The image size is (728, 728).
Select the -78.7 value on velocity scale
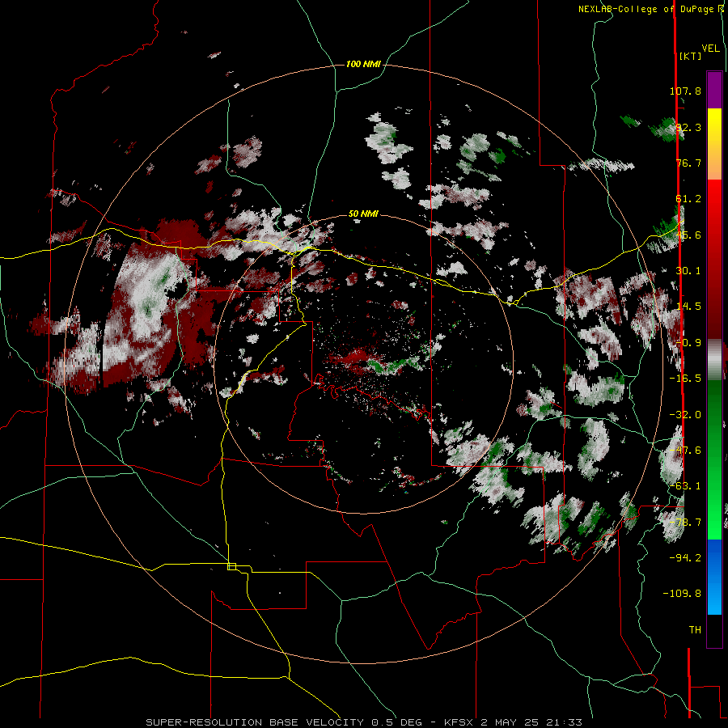click(685, 523)
